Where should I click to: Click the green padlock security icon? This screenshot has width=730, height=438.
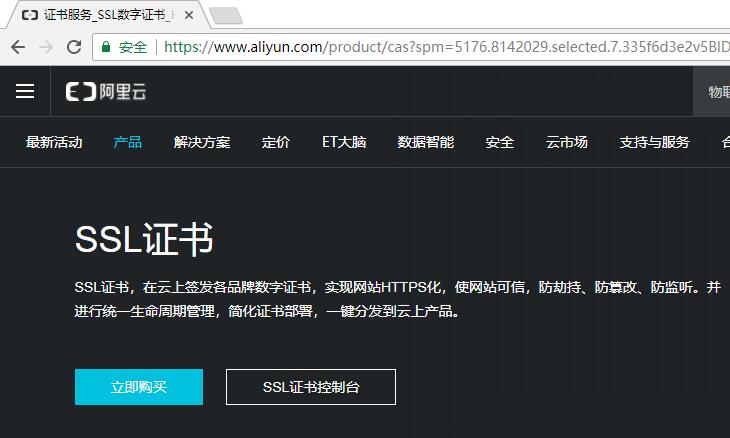(106, 47)
